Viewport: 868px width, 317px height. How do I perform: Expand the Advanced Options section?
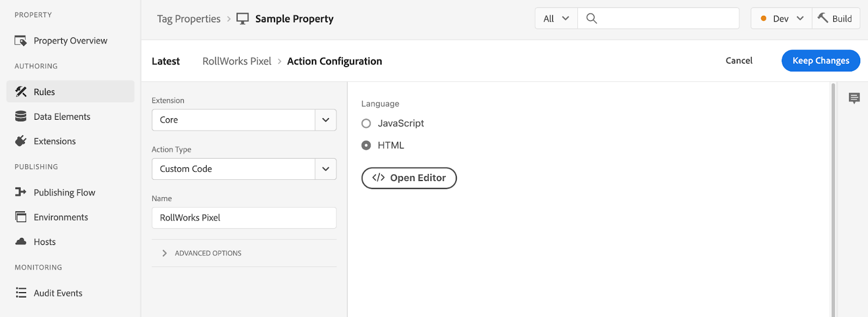point(164,253)
